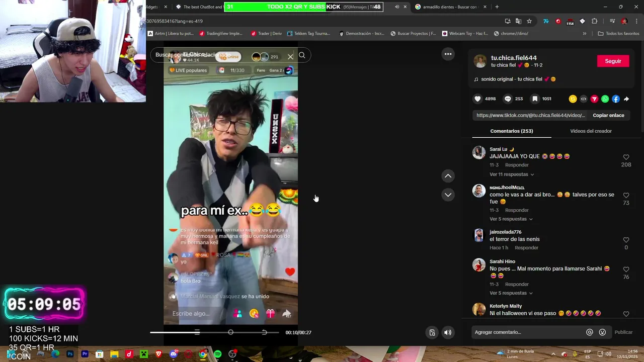Select the 'Comentarios (253)' tab
The height and width of the screenshot is (362, 644).
(x=512, y=131)
